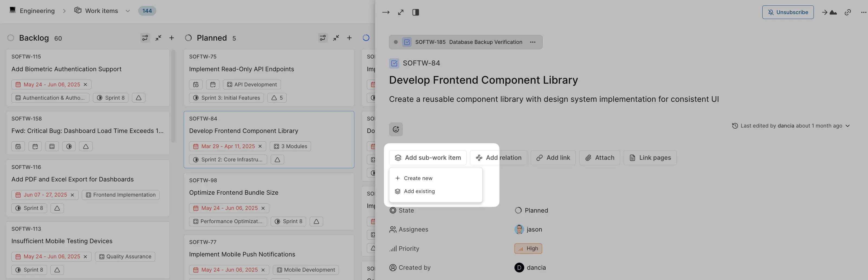Image resolution: width=868 pixels, height=280 pixels.
Task: Click the Unsubscribe button
Action: [x=788, y=12]
